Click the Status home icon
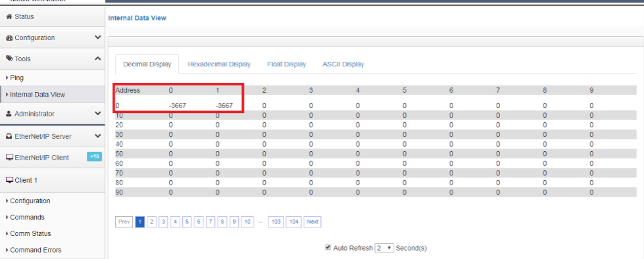 pos(9,17)
